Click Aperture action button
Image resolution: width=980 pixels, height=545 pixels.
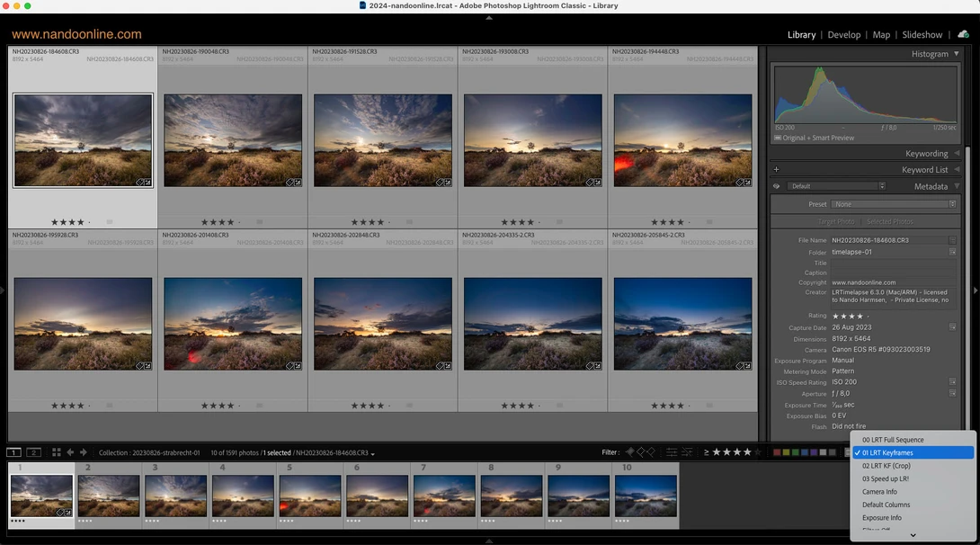952,393
